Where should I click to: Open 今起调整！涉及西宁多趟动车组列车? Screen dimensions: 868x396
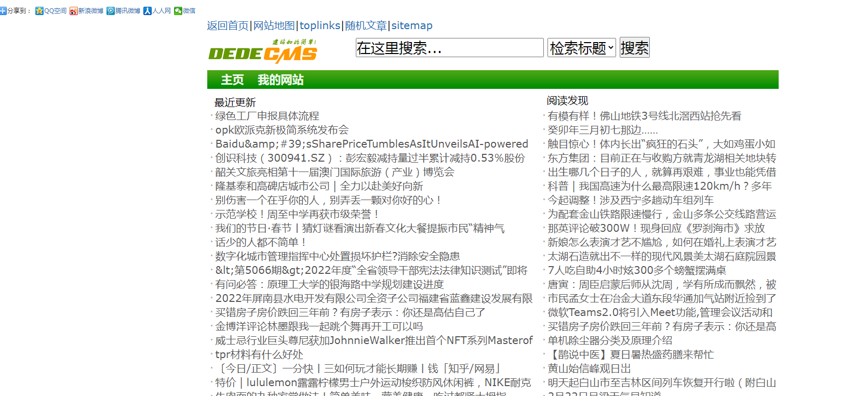click(x=631, y=200)
